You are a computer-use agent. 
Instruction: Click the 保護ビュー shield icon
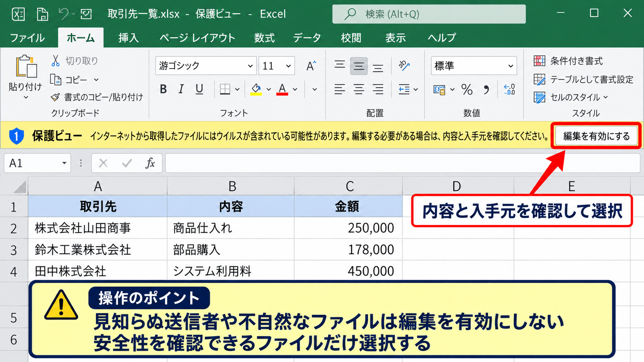16,136
